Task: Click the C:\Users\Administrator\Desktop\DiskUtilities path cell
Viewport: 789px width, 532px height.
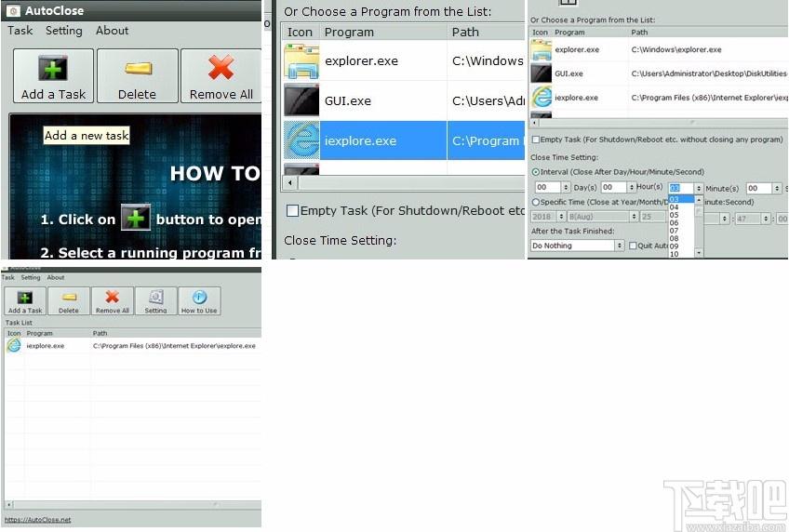Action: pos(709,73)
